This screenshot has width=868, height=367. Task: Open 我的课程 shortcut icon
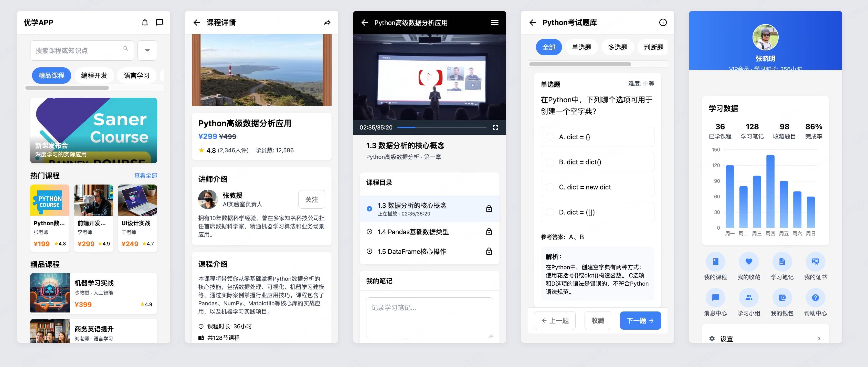pyautogui.click(x=715, y=262)
